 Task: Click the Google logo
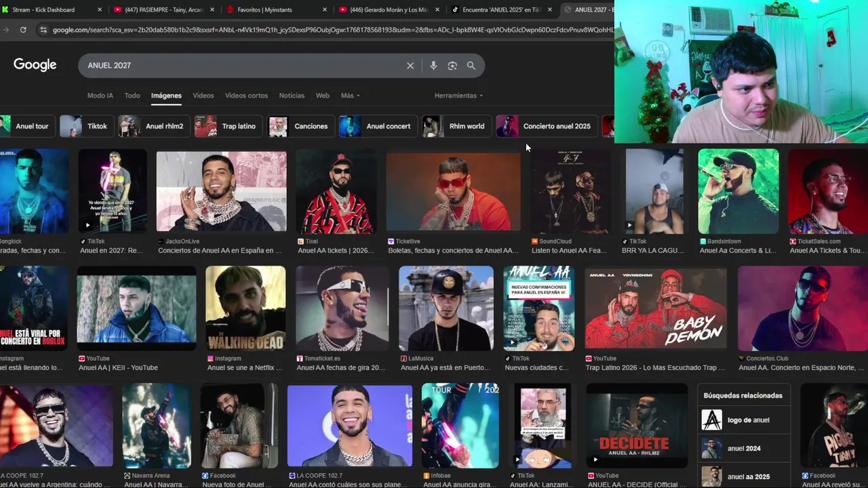(x=35, y=65)
